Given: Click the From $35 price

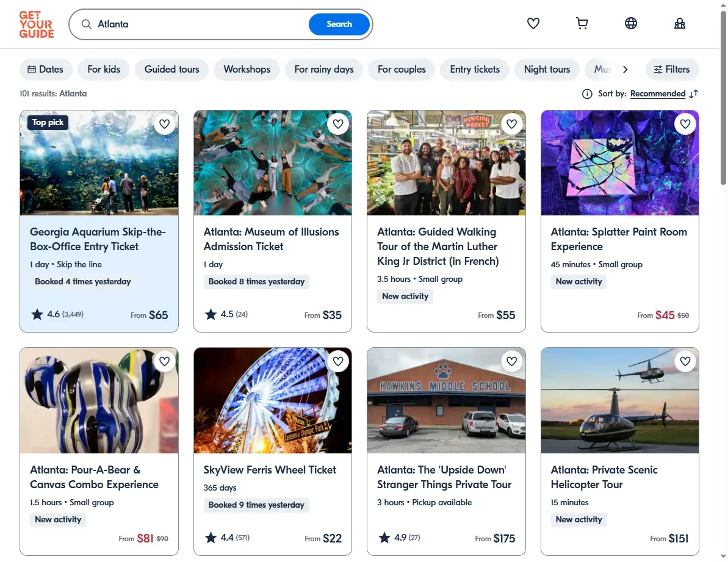Looking at the screenshot, I should pos(323,315).
